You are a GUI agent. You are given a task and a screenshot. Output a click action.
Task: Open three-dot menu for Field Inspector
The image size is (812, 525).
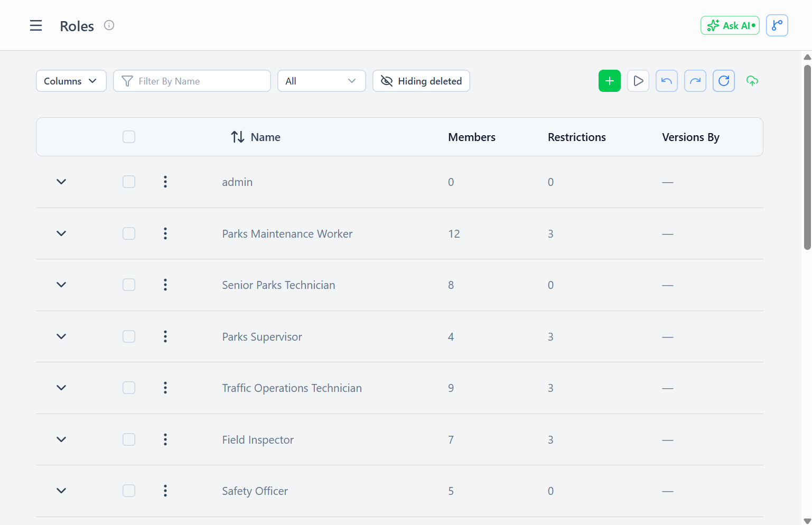165,439
